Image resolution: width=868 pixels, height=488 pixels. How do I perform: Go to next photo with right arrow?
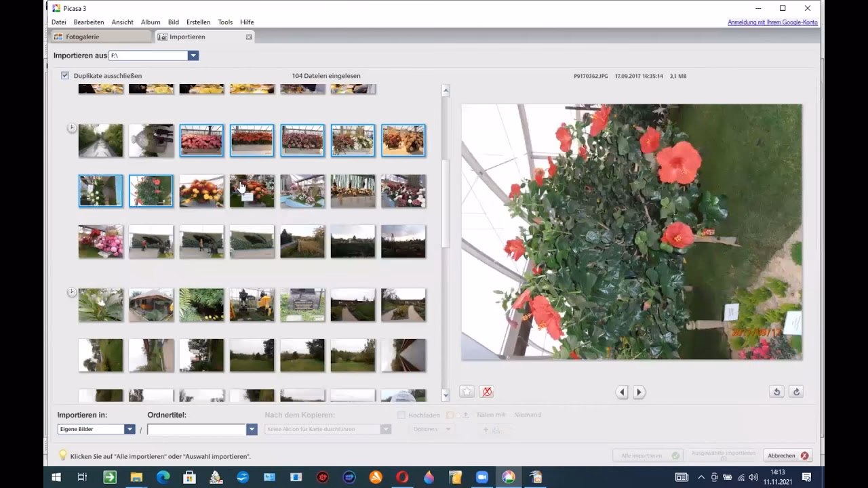click(x=639, y=392)
